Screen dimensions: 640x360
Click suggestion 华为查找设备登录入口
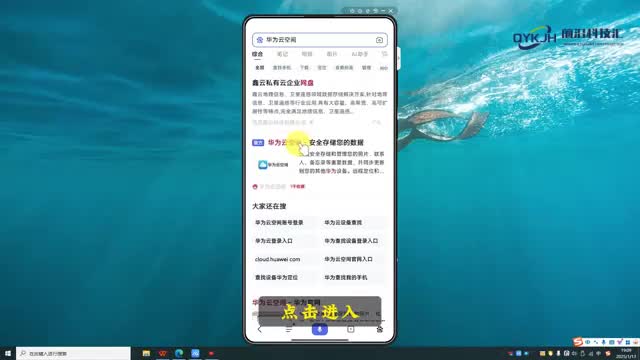351,241
